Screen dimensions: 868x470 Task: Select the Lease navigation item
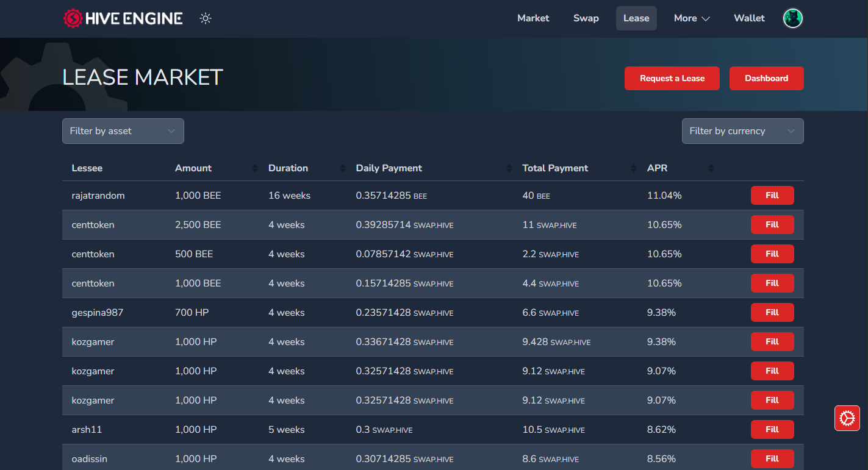tap(636, 18)
